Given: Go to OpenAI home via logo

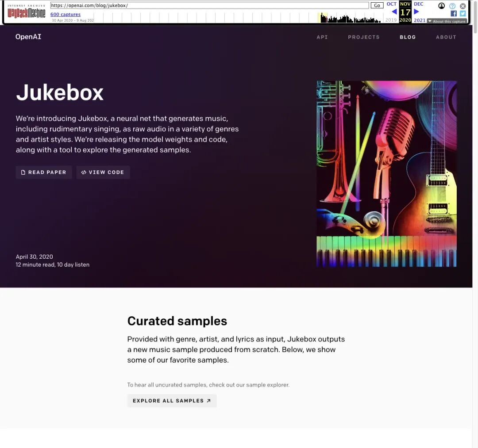Looking at the screenshot, I should 28,37.
